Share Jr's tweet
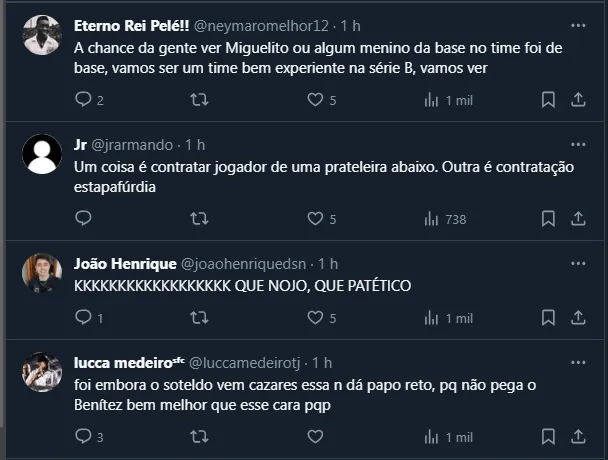The width and height of the screenshot is (608, 460). (578, 218)
